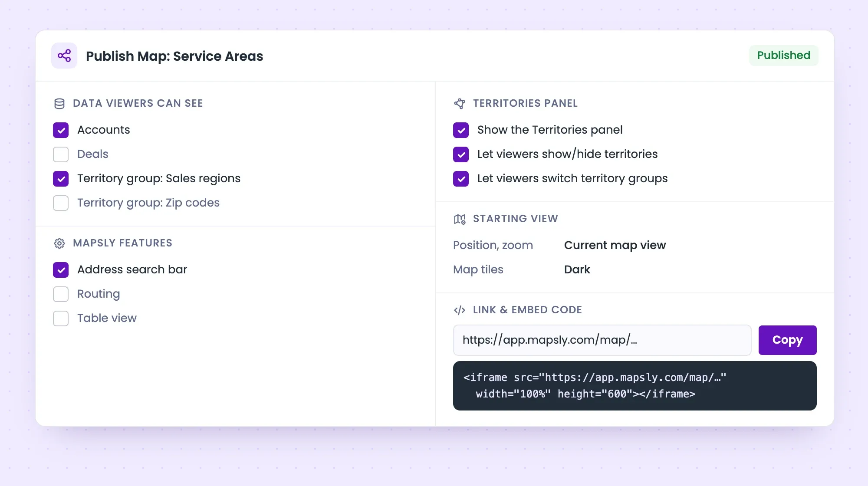Click the Map tiles label

coord(478,269)
